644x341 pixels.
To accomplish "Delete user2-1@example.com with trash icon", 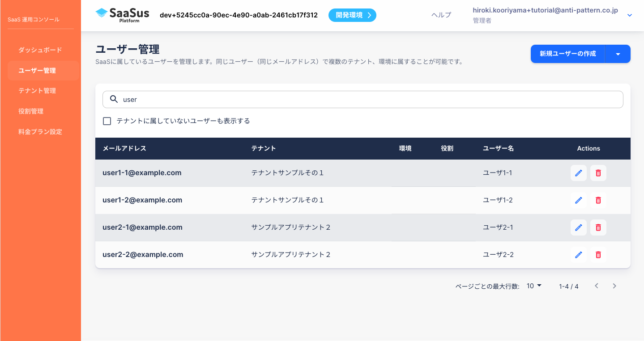I will pyautogui.click(x=598, y=227).
